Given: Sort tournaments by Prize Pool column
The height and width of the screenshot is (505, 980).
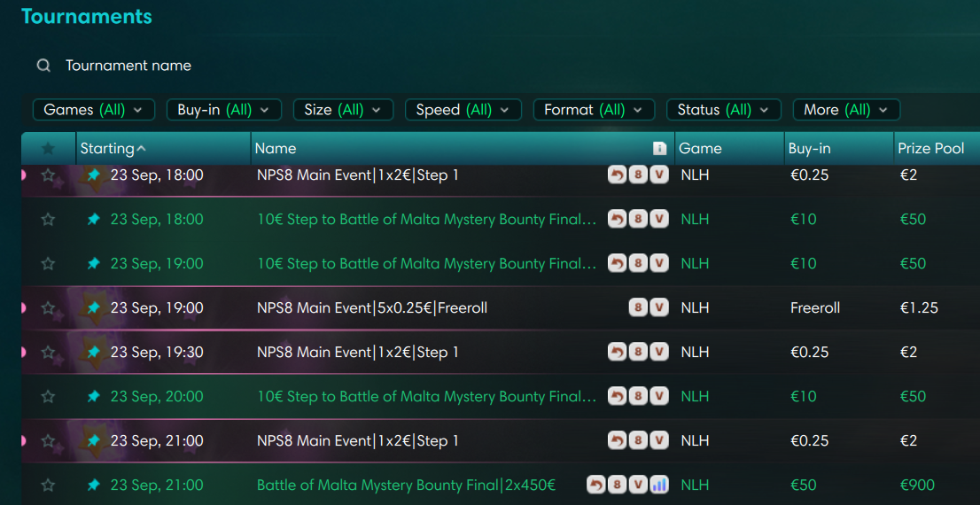Looking at the screenshot, I should 931,149.
